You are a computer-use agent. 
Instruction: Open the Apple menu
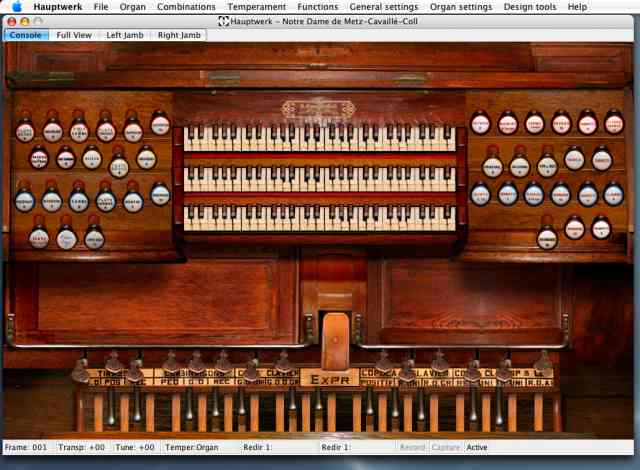[17, 7]
